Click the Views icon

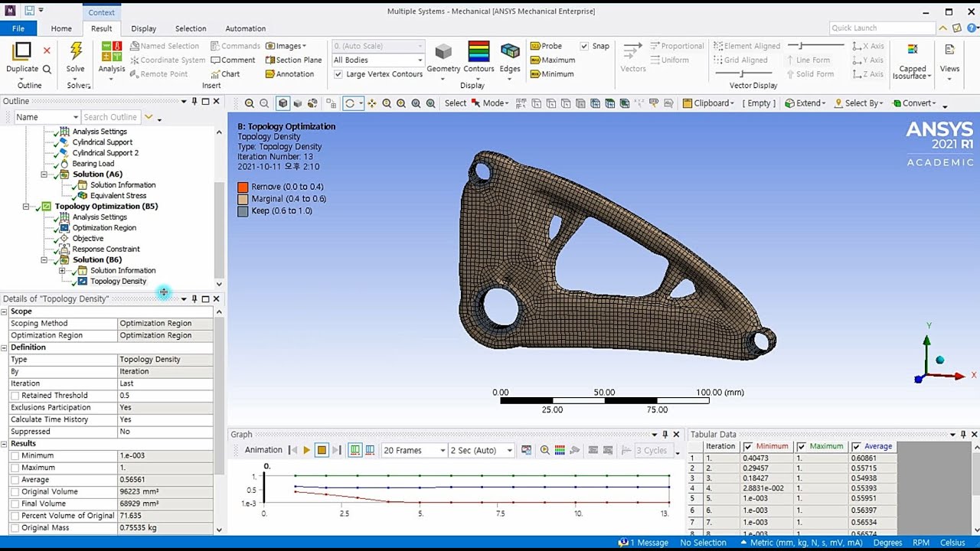(x=949, y=51)
